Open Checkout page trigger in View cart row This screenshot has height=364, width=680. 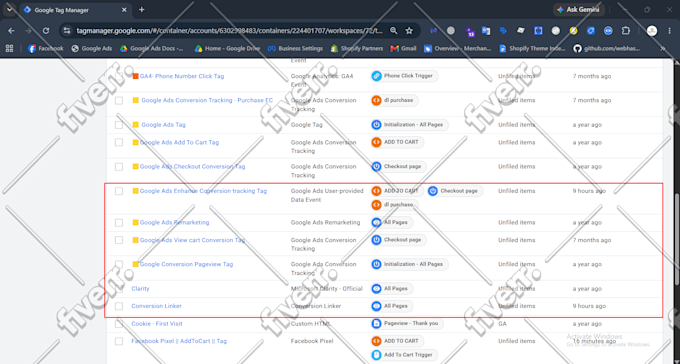tap(398, 240)
